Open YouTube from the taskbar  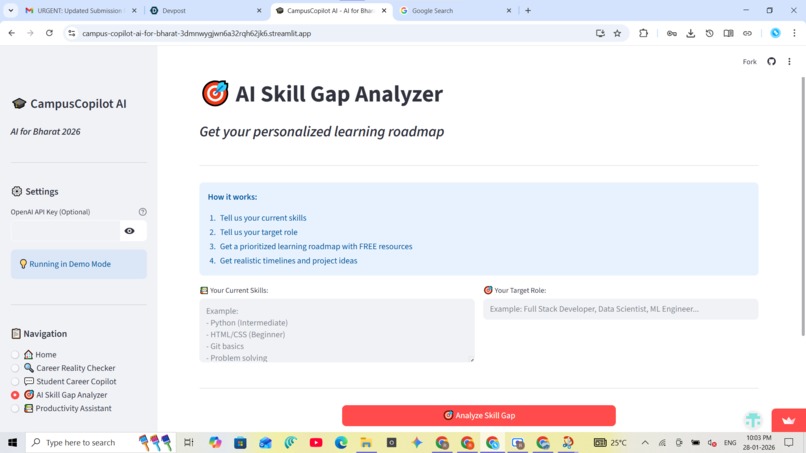pos(316,442)
